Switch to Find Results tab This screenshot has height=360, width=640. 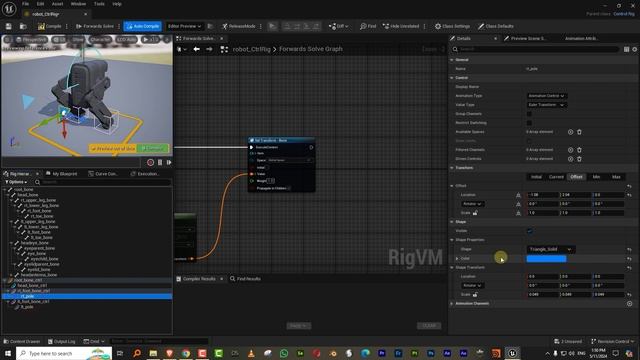point(245,279)
